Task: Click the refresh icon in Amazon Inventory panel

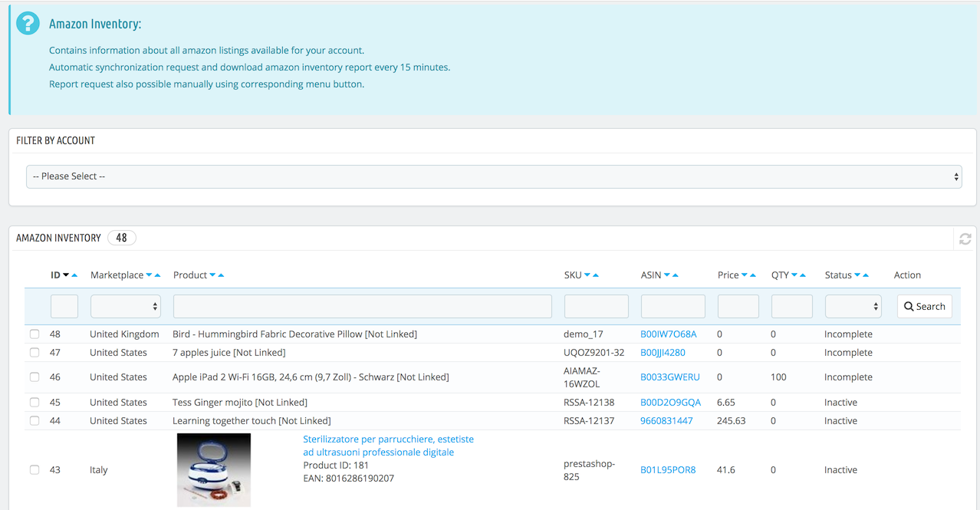Action: click(x=965, y=239)
